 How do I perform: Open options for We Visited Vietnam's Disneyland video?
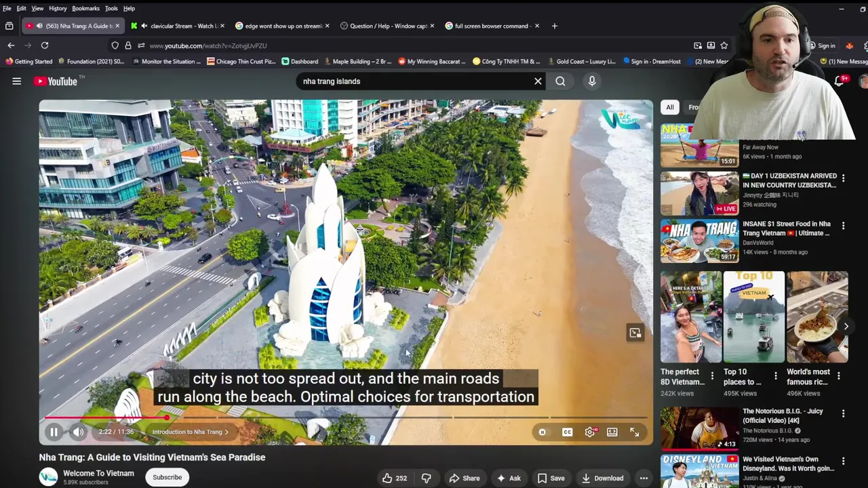click(x=843, y=462)
